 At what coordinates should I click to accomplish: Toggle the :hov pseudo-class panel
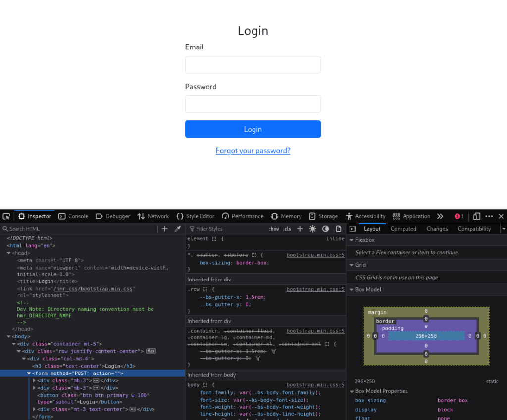tap(274, 229)
